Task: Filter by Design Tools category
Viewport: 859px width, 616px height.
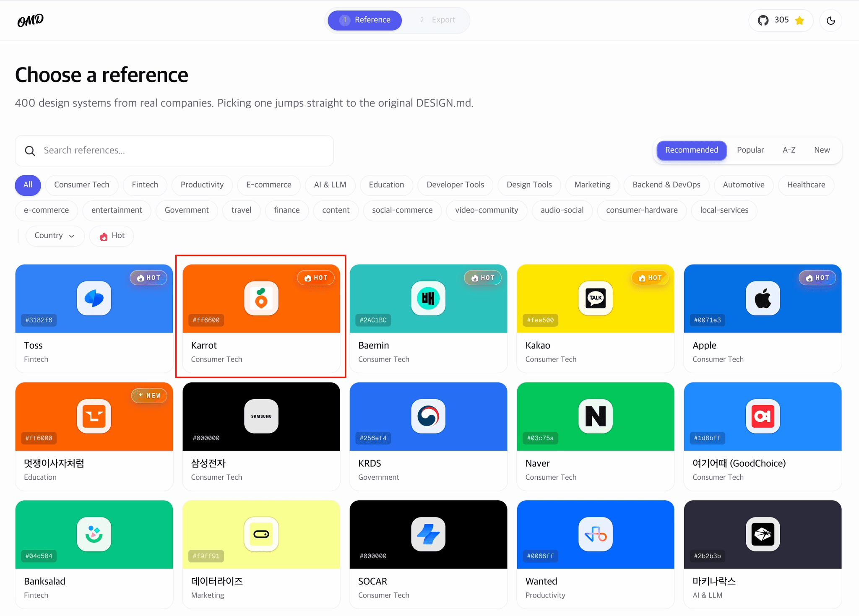Action: click(x=529, y=185)
